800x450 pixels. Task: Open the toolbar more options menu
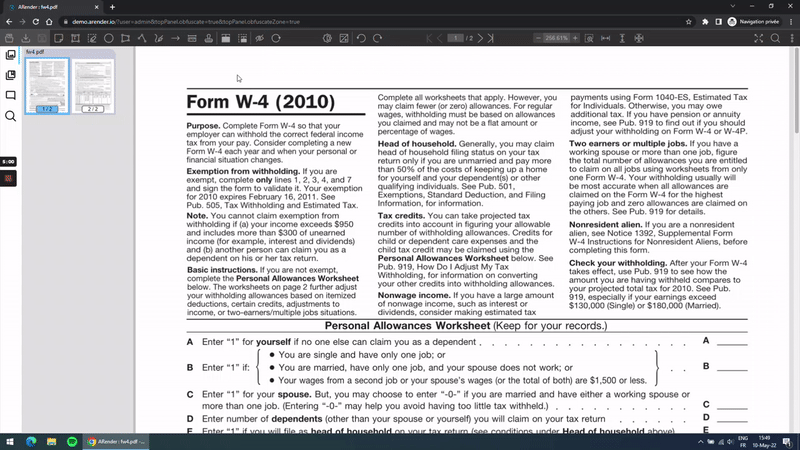792,38
